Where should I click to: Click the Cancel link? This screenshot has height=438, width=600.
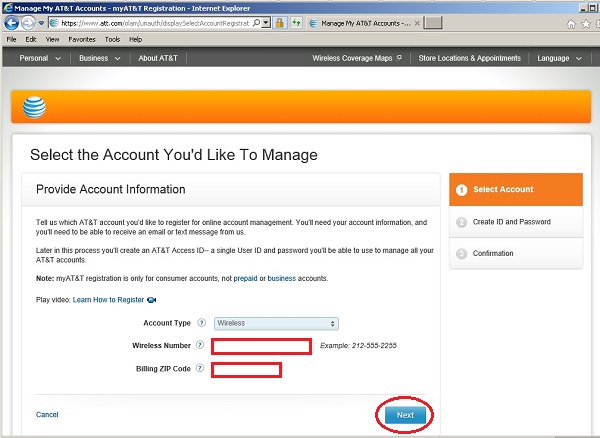point(47,414)
